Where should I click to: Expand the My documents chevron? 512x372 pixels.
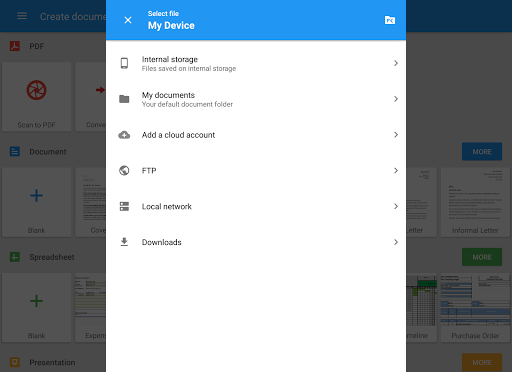396,99
